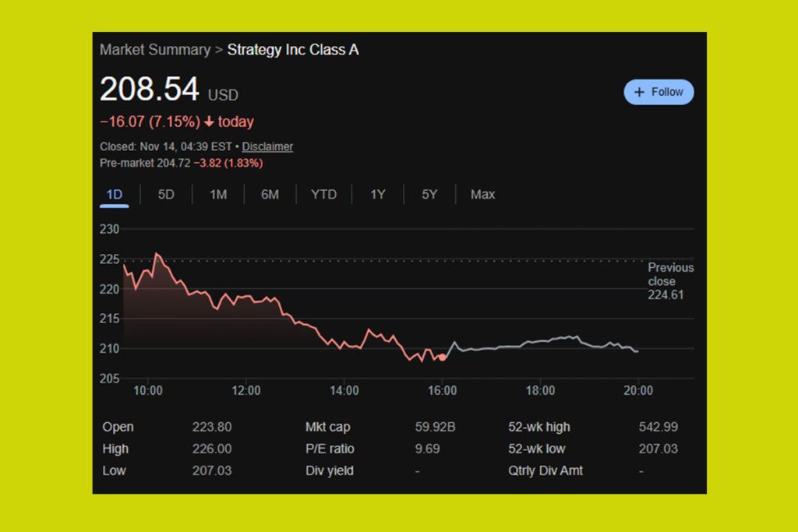Screen dimensions: 798x532
Task: Select the 5D time range tab
Action: pos(165,194)
